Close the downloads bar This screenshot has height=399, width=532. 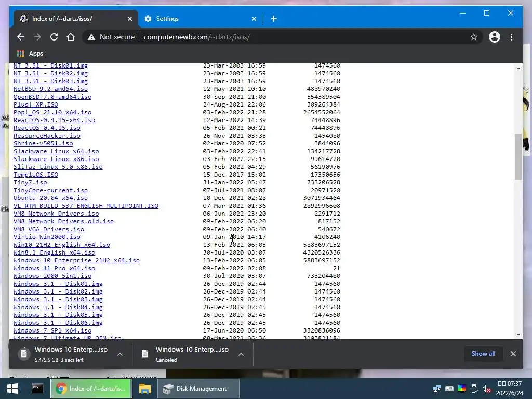click(513, 353)
